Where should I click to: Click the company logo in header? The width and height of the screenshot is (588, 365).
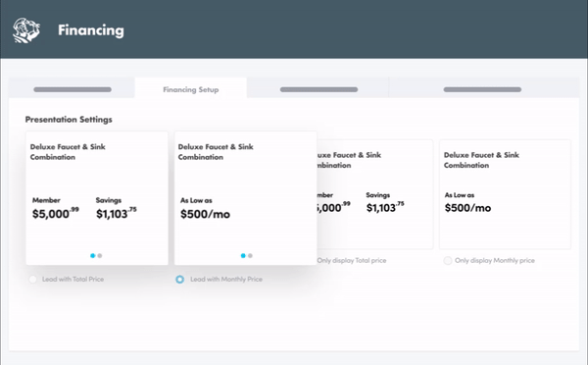click(26, 30)
